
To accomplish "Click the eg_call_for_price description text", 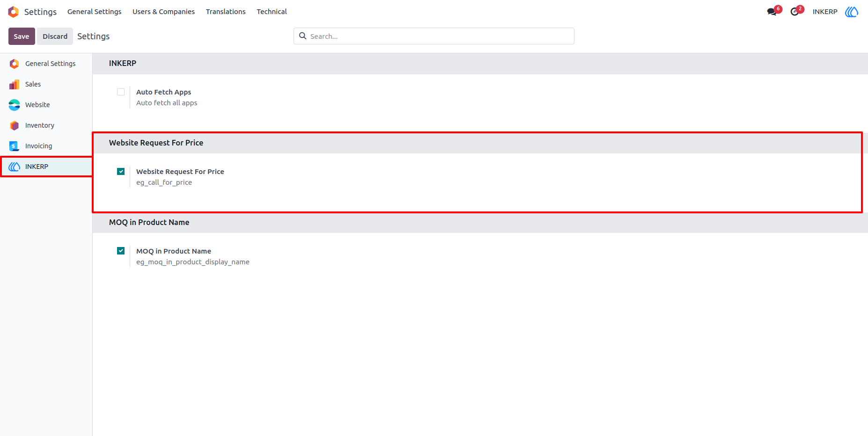I will (x=164, y=182).
